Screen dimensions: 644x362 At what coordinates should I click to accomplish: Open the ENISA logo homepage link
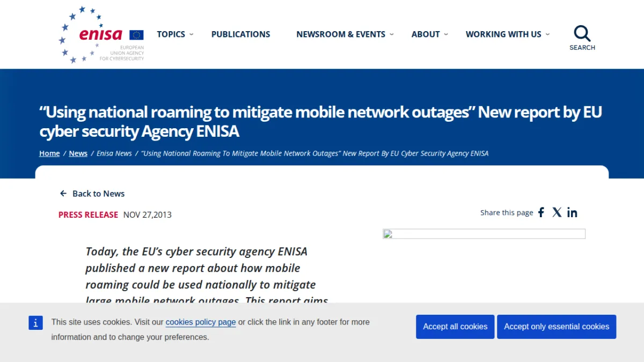101,35
